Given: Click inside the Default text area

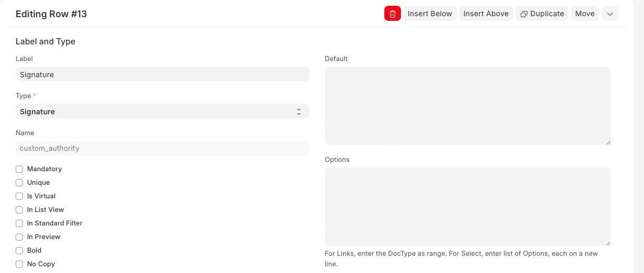Looking at the screenshot, I should (467, 105).
